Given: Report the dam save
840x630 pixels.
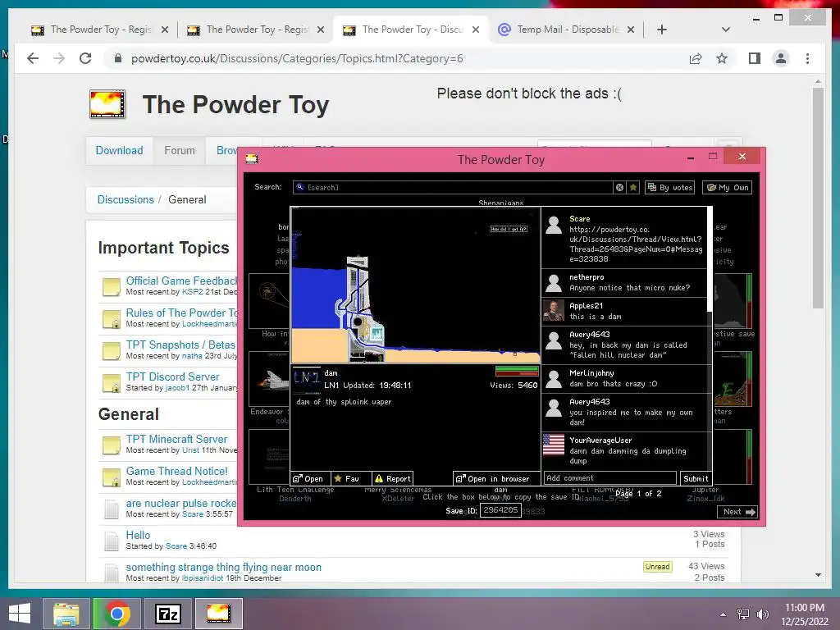Looking at the screenshot, I should (393, 478).
